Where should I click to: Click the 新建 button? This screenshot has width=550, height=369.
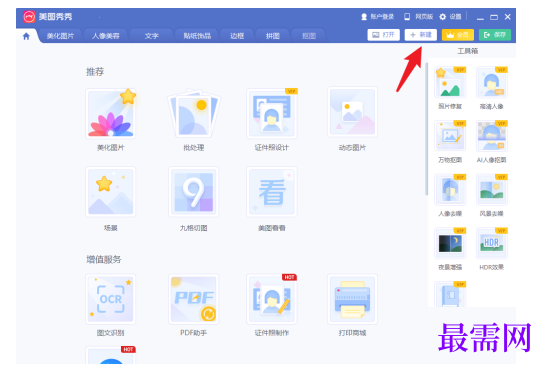(421, 35)
